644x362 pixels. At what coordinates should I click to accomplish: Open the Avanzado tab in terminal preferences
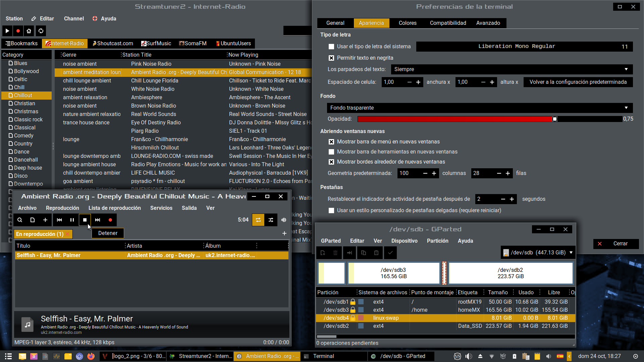point(488,23)
